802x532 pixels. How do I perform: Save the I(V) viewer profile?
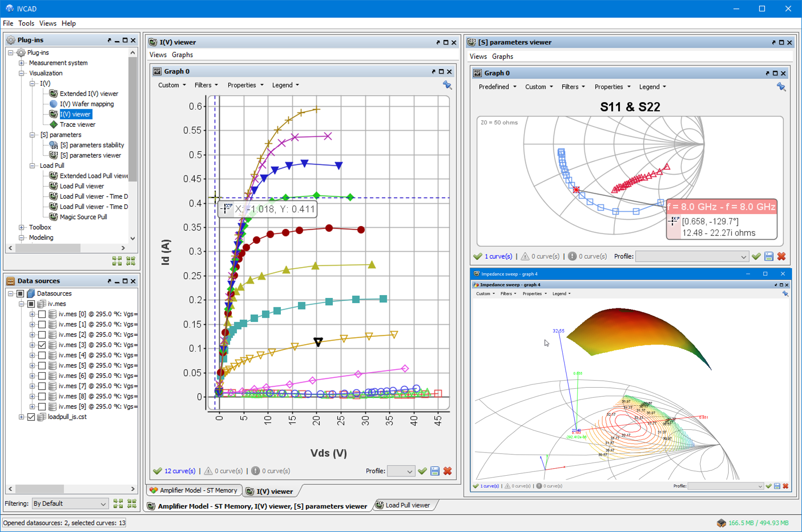435,471
